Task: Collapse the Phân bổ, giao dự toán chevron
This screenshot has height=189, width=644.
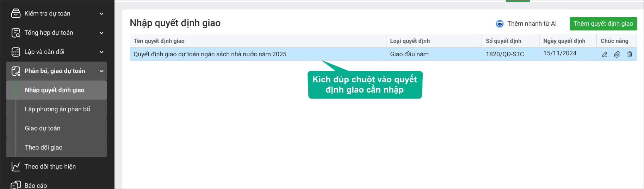Action: (x=101, y=71)
